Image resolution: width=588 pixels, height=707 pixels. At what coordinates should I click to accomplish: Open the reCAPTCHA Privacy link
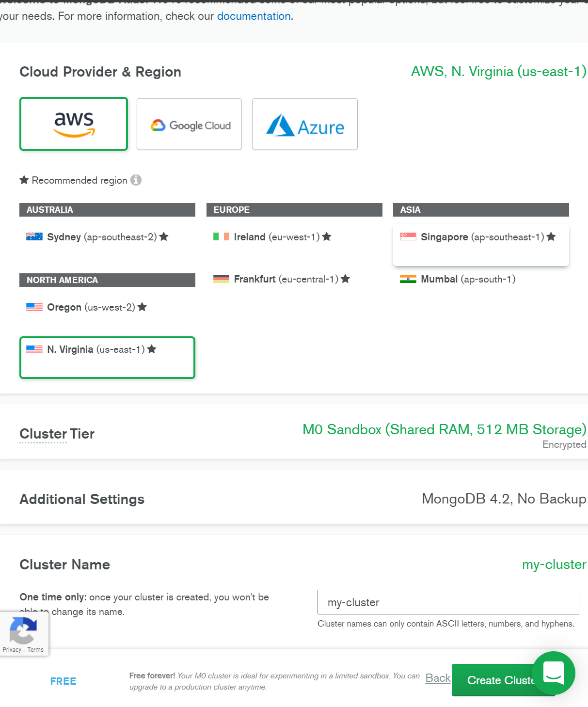tap(12, 650)
